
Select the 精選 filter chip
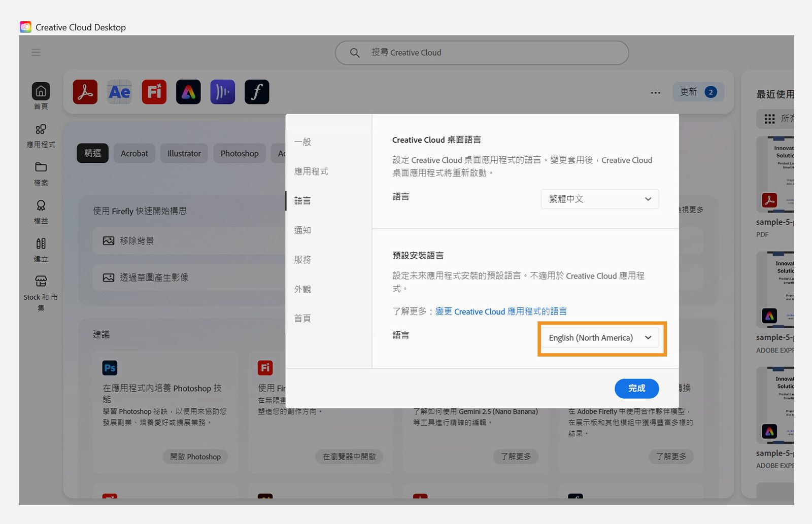(x=92, y=153)
